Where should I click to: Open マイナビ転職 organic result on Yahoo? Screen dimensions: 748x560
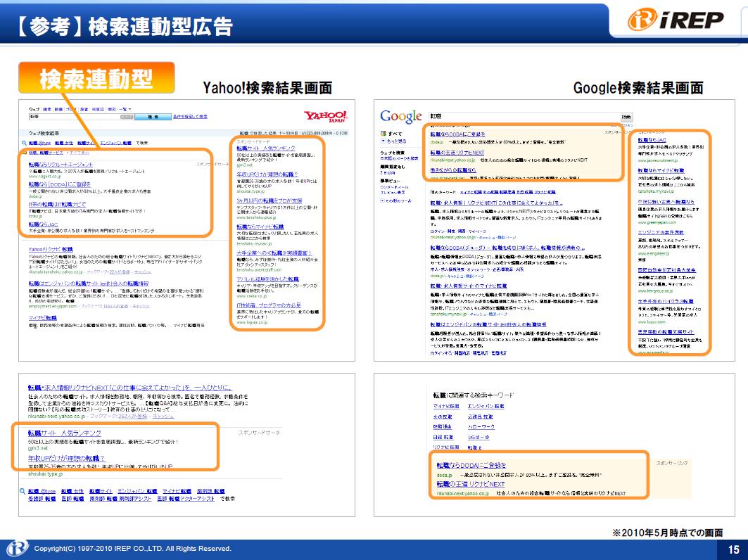coord(42,318)
